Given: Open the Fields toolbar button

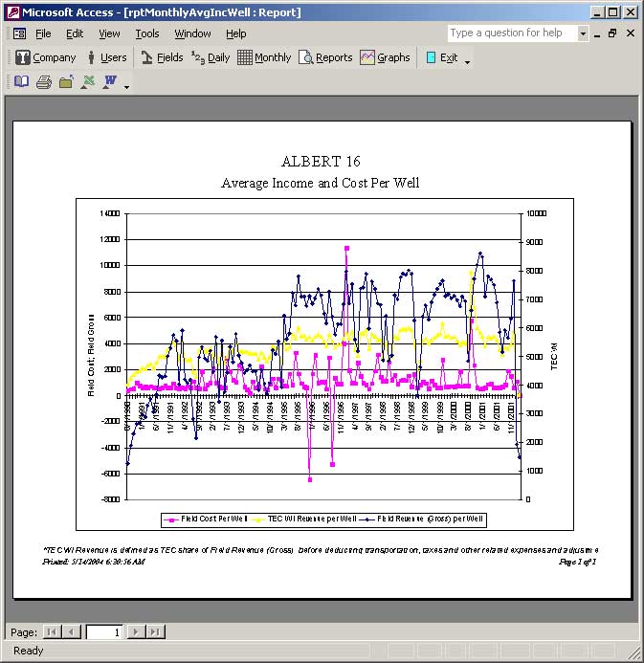Looking at the screenshot, I should tap(162, 57).
